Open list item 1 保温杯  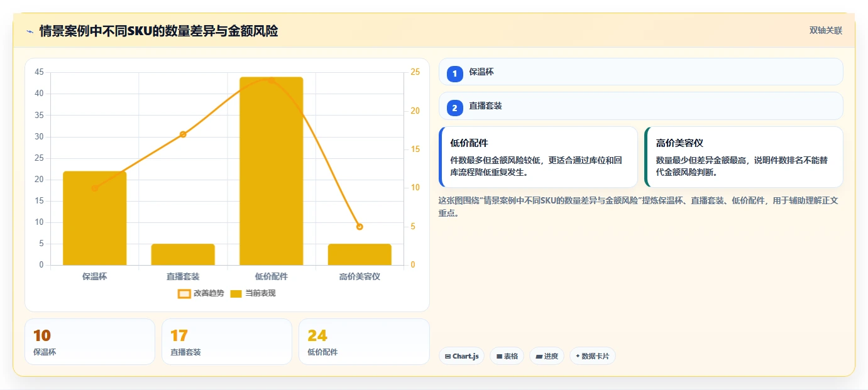pos(640,72)
